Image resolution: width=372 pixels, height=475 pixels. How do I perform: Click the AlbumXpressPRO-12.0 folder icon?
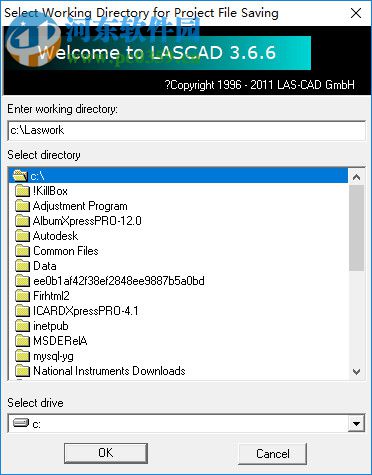(x=22, y=221)
